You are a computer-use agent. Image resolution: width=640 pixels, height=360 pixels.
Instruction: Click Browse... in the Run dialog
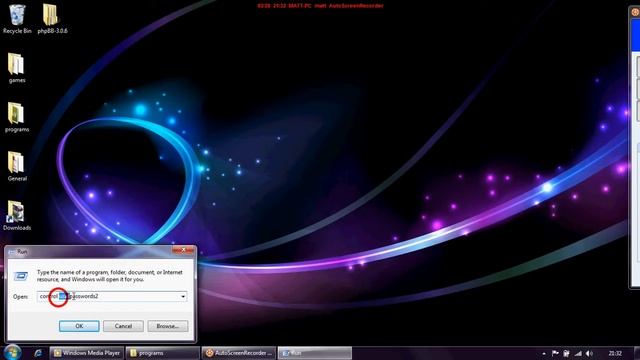tap(168, 326)
